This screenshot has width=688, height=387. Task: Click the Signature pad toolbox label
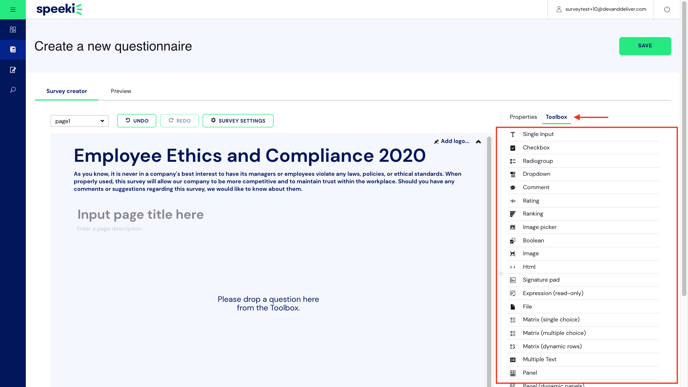pyautogui.click(x=541, y=280)
